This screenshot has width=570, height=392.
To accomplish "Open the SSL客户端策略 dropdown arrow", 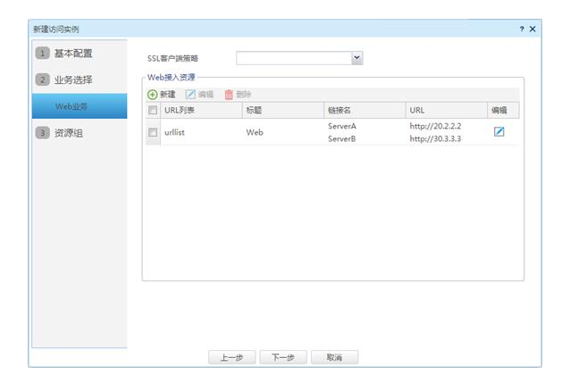I will [357, 58].
